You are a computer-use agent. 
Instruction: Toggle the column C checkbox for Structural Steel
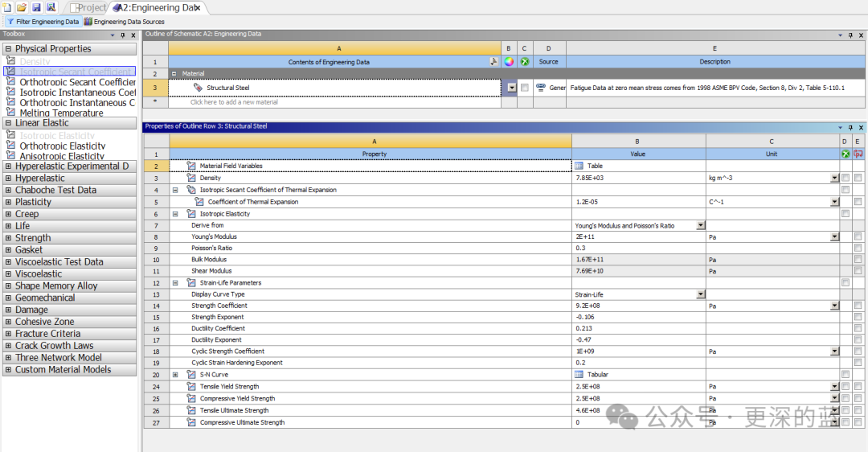click(x=524, y=88)
